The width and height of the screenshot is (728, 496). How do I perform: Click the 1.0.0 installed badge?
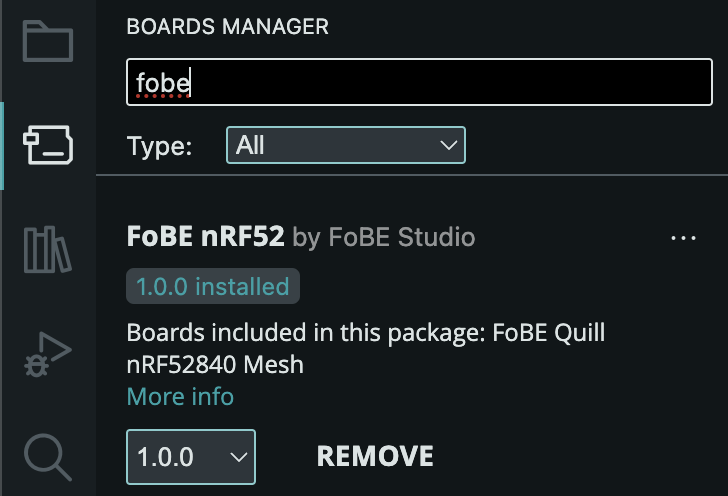213,286
